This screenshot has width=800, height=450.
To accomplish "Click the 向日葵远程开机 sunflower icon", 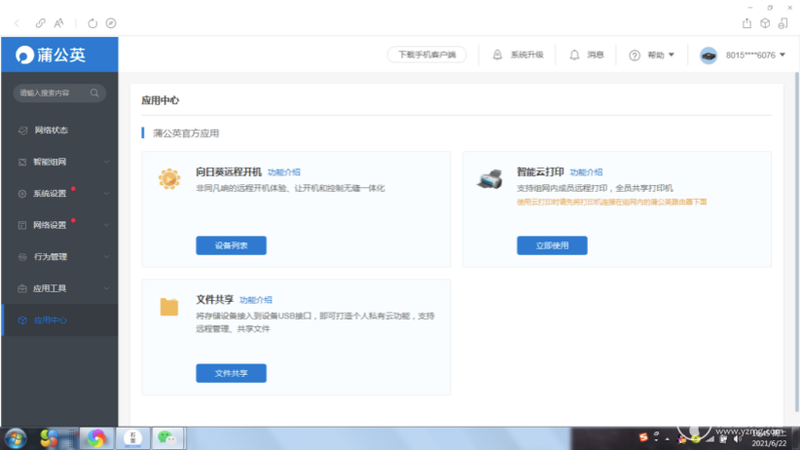I will click(x=169, y=179).
